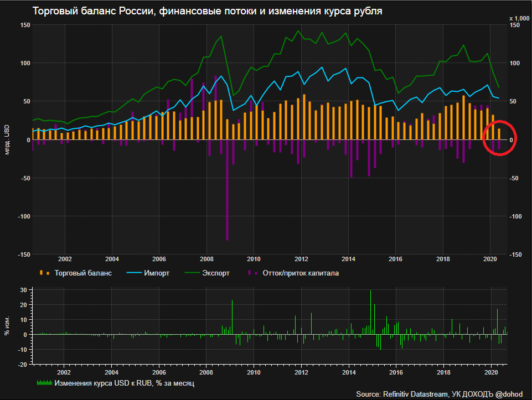Image resolution: width=532 pixels, height=400 pixels.
Task: Click the % изм. vertical axis label
Action: (7, 326)
